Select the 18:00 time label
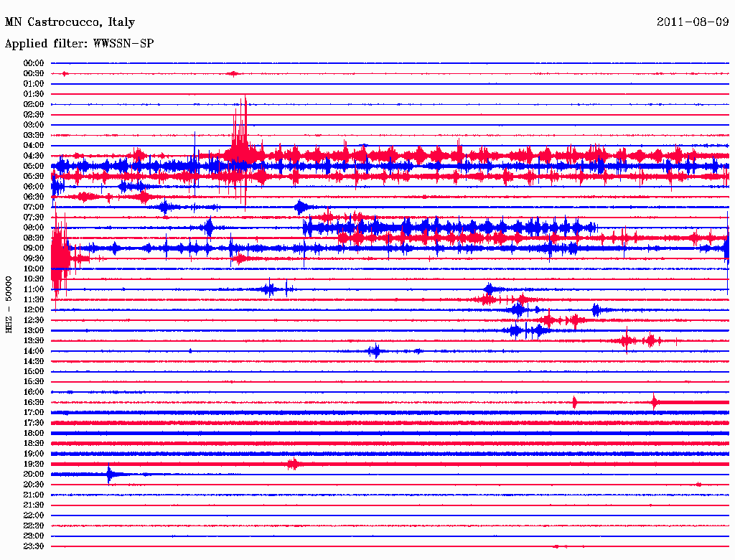The image size is (735, 560). click(34, 434)
